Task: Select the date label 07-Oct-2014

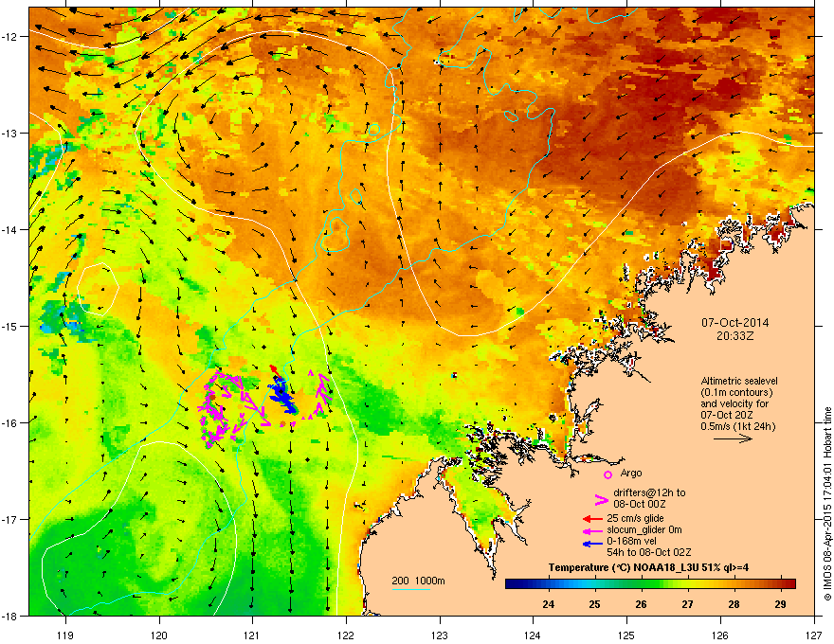Action: point(735,323)
